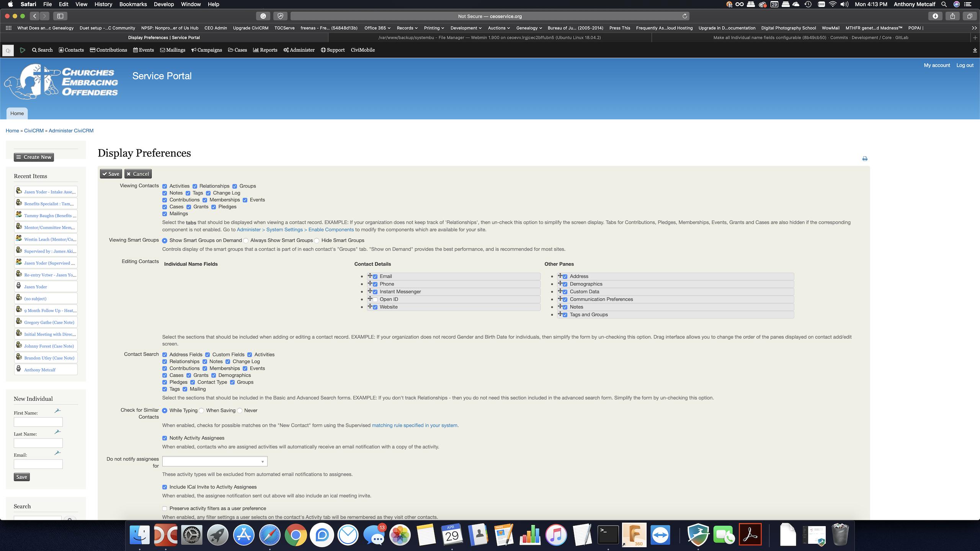This screenshot has height=551, width=980.
Task: Click the printer icon for Display Preferences
Action: 865,158
